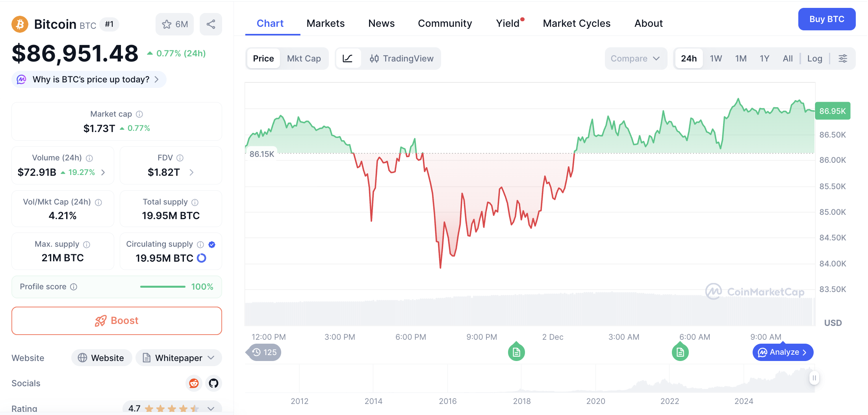The height and width of the screenshot is (415, 868).
Task: Expand the 4.7 Rating details chevron
Action: click(211, 408)
